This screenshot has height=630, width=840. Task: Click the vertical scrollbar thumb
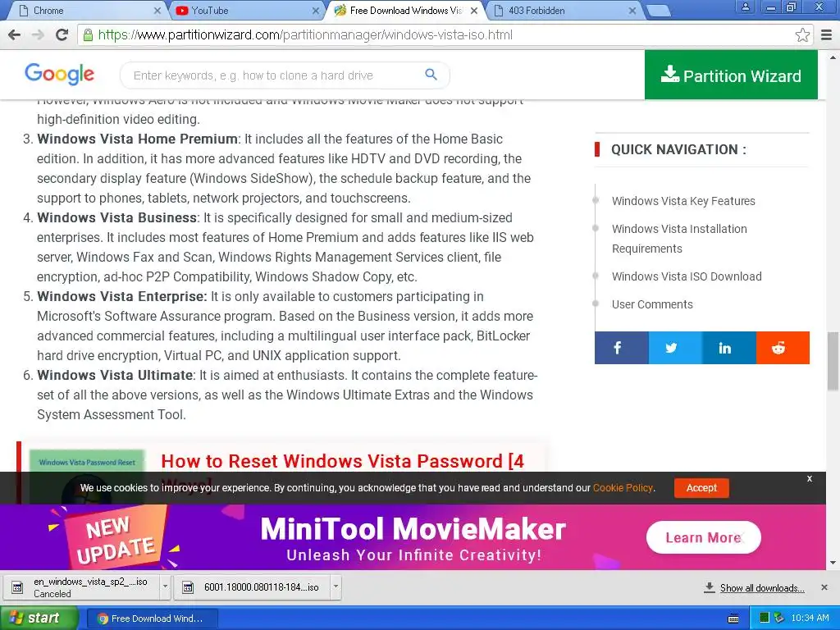click(833, 362)
